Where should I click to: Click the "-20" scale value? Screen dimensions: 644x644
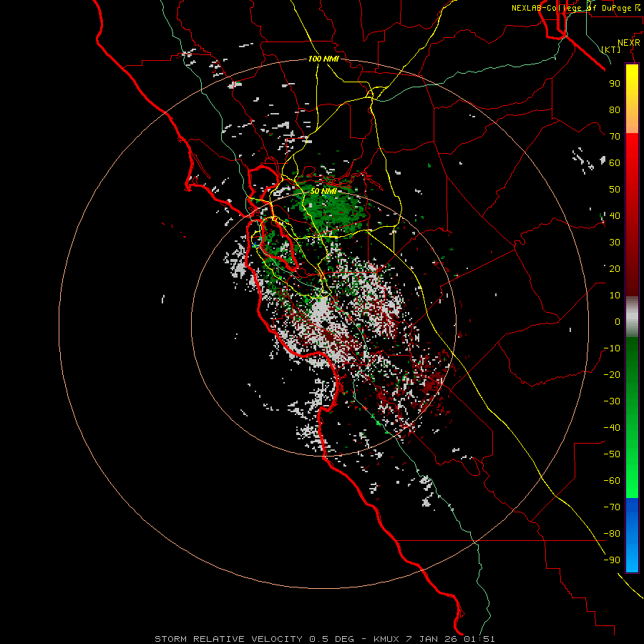point(612,375)
